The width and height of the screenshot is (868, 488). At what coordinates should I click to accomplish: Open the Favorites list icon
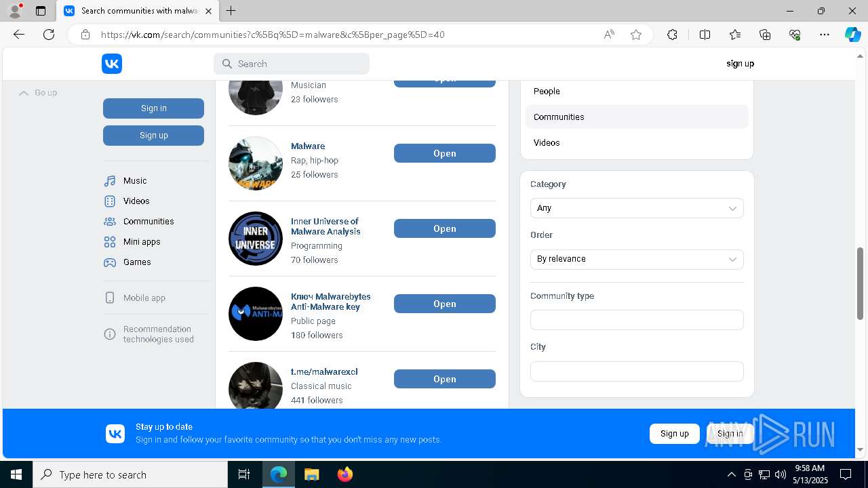(x=735, y=35)
